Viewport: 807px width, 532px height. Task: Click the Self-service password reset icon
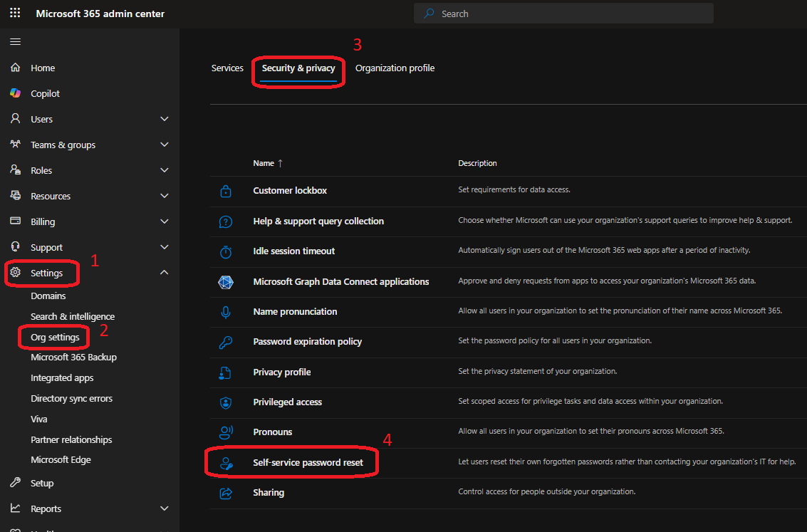[226, 463]
